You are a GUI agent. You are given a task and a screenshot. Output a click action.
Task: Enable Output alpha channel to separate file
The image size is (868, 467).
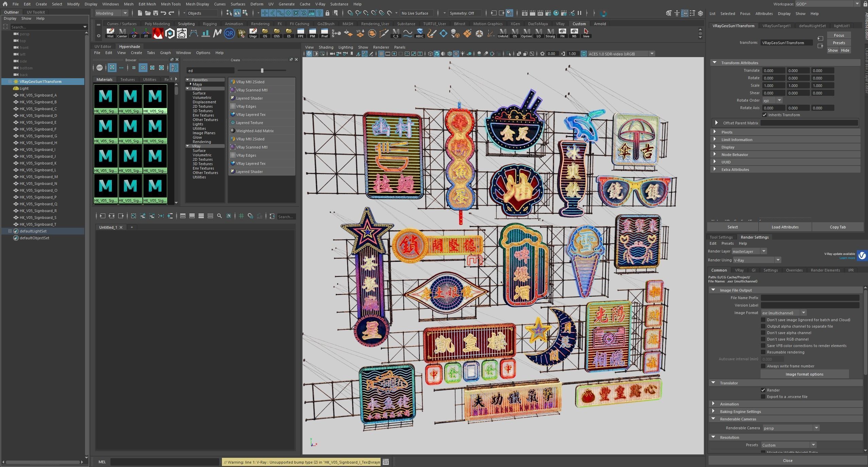tap(763, 326)
